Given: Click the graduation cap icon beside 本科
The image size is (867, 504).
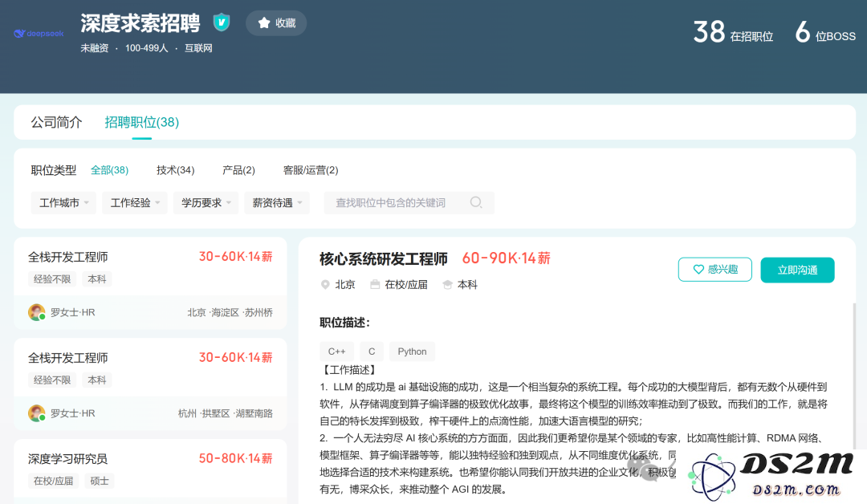Looking at the screenshot, I should click(447, 285).
